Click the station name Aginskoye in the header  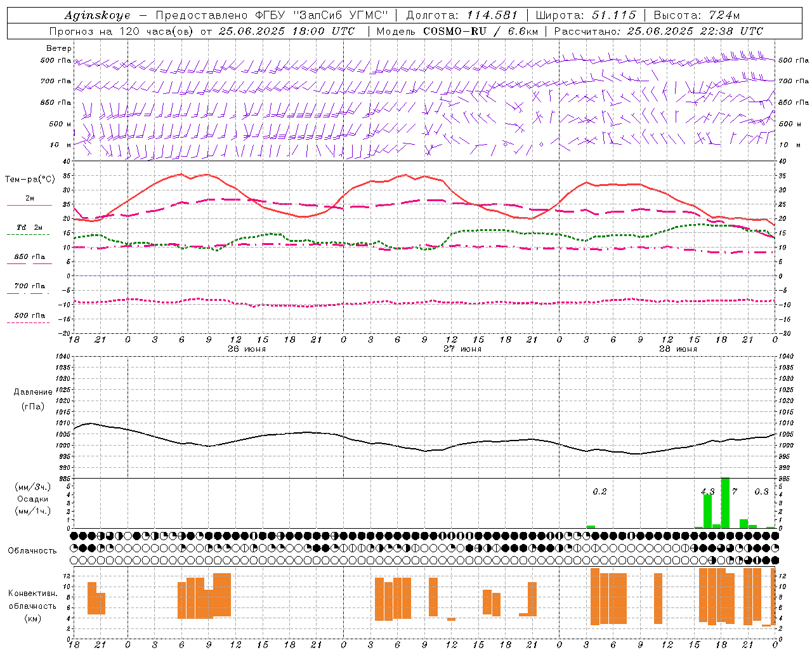pyautogui.click(x=97, y=15)
